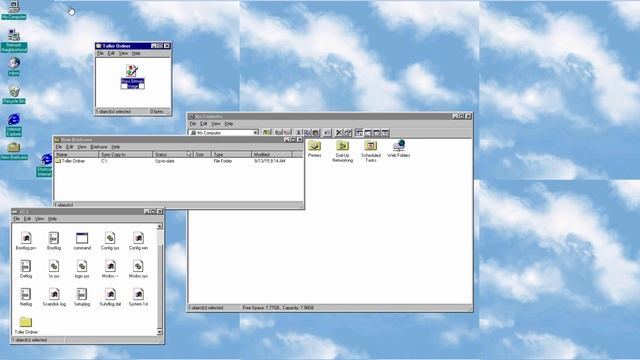The width and height of the screenshot is (640, 360).
Task: Open Help menu in the C: drive window
Action: pos(52,219)
